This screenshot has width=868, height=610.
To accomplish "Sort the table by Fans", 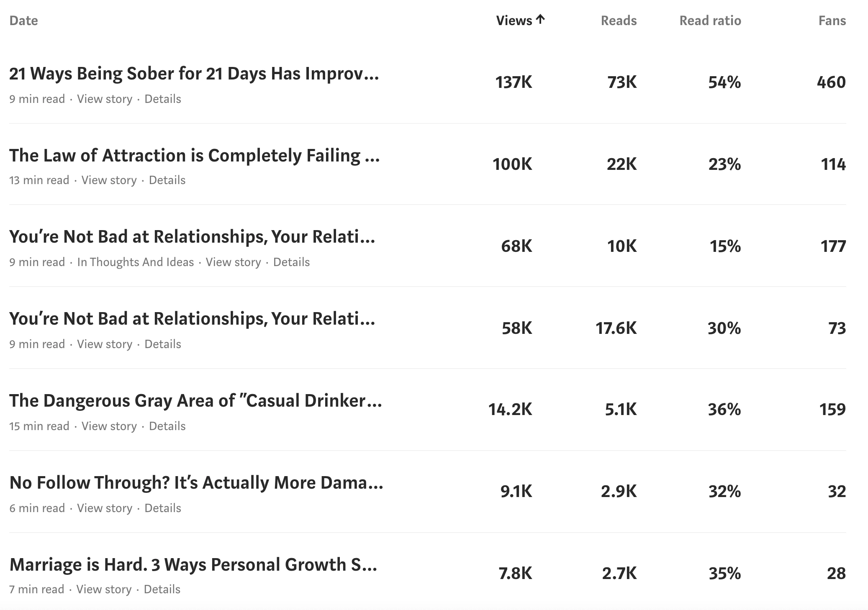I will point(832,21).
